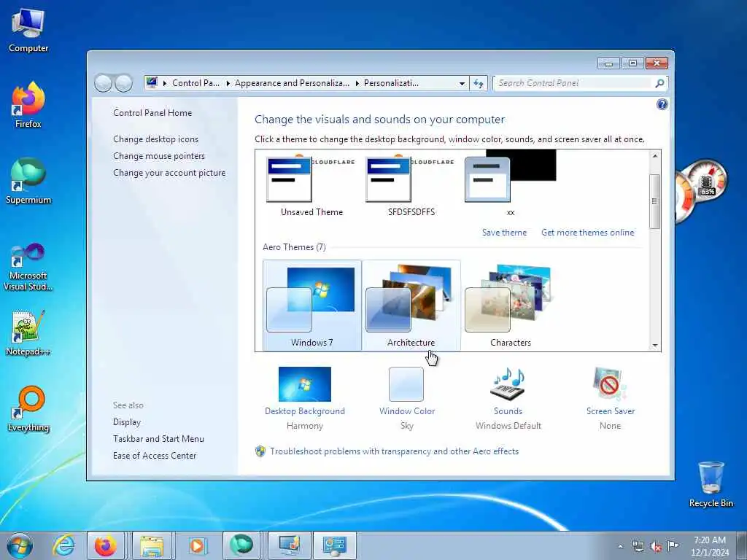Select the Notepad++ desktop shortcut
747x560 pixels.
[x=28, y=333]
